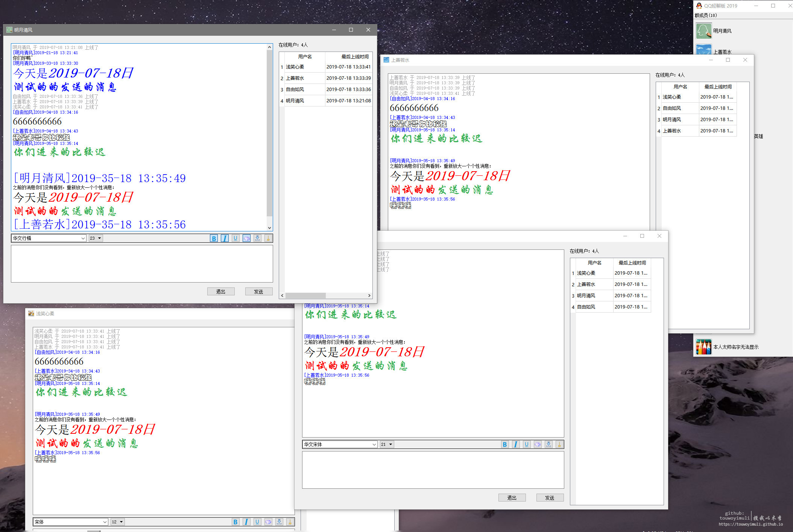Toggle bold in the 明月清风 chat toolbar
This screenshot has height=532, width=793.
214,238
